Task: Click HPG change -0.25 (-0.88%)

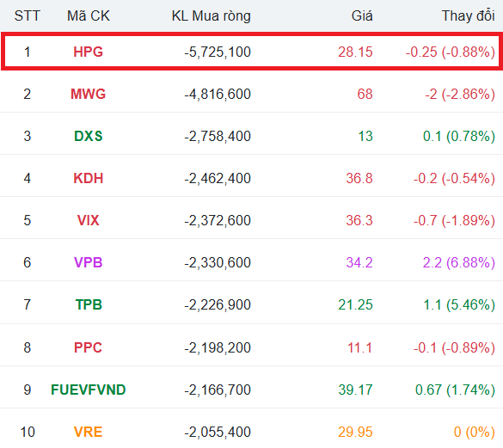Action: click(451, 52)
